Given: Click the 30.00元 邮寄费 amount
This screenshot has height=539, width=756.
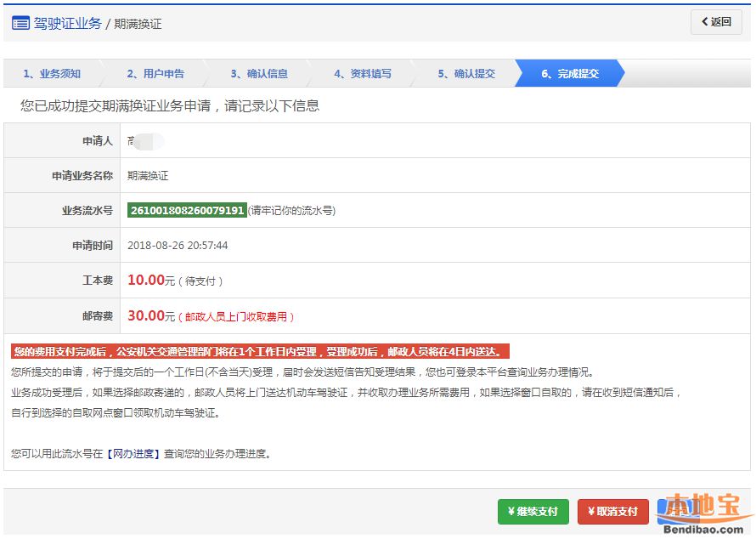Looking at the screenshot, I should click(150, 315).
